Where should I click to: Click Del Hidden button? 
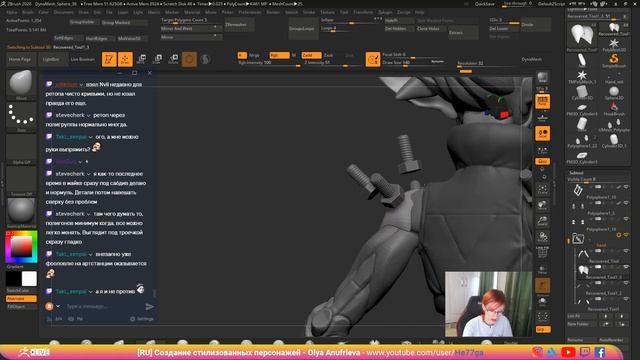click(399, 29)
